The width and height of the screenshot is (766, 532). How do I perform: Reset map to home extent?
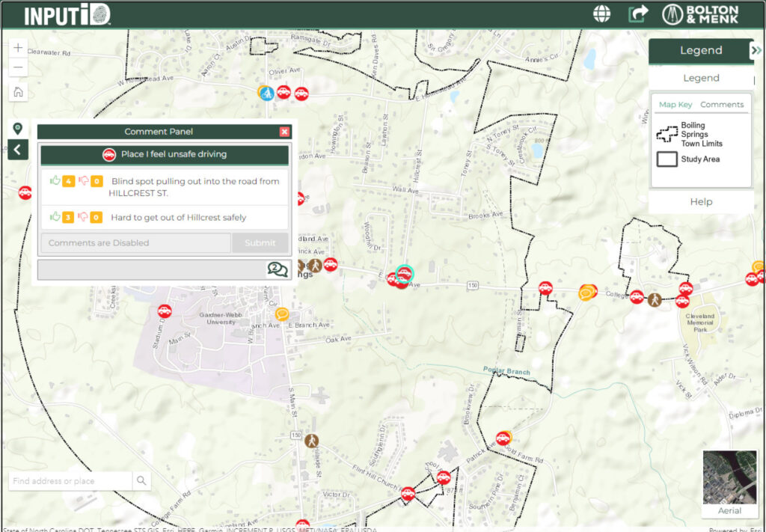click(x=18, y=92)
